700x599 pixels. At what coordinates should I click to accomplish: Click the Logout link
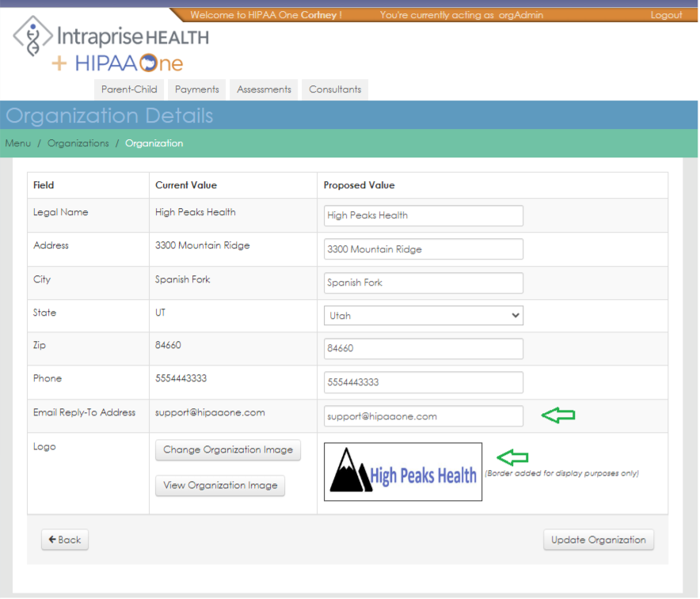tap(666, 14)
